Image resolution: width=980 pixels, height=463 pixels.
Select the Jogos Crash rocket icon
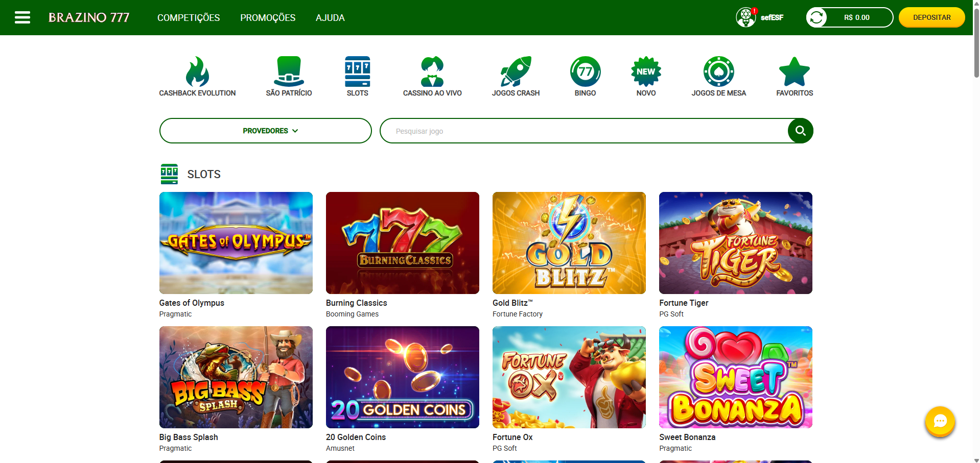click(x=516, y=72)
